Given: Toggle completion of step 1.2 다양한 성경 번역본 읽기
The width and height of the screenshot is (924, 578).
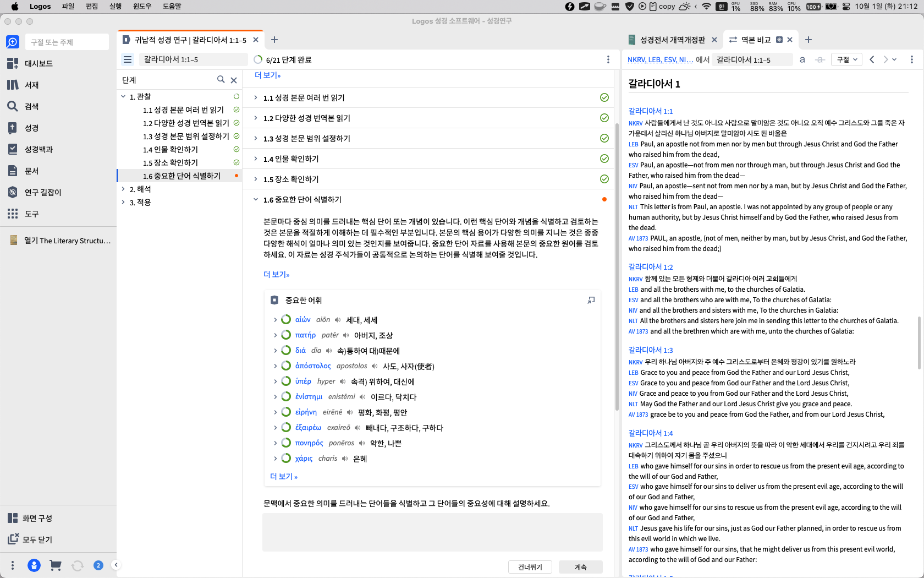Looking at the screenshot, I should click(x=604, y=118).
